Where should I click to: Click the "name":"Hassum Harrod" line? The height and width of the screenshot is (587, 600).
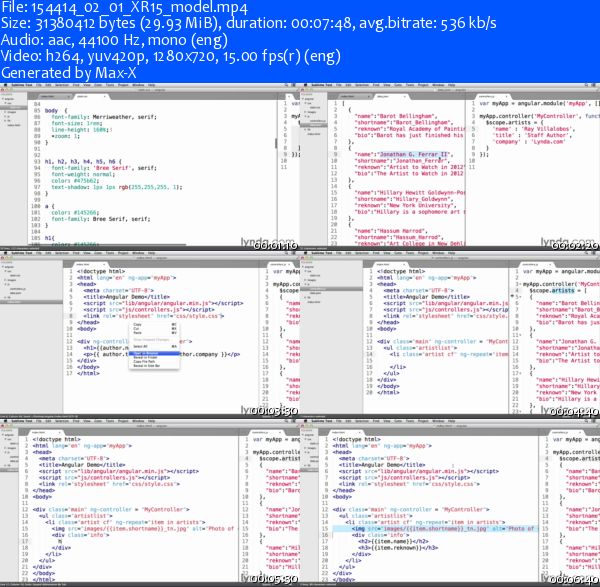[390, 231]
